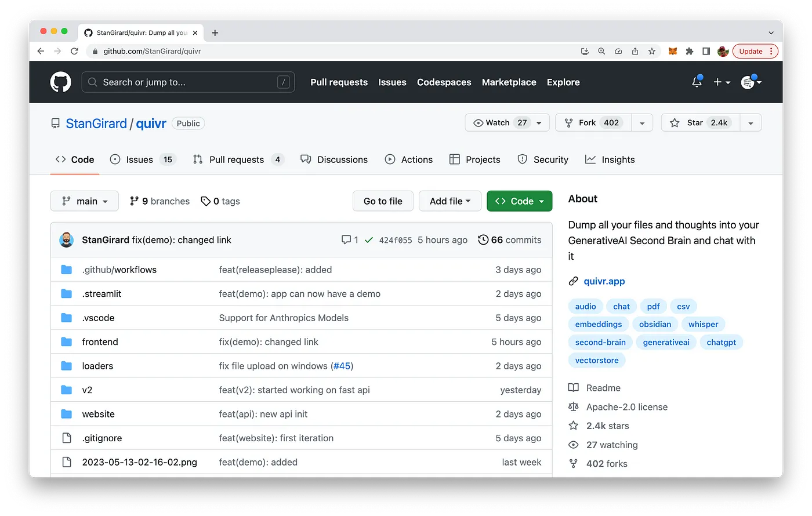The image size is (812, 516).
Task: Click StanGirard's commit avatar
Action: [67, 240]
